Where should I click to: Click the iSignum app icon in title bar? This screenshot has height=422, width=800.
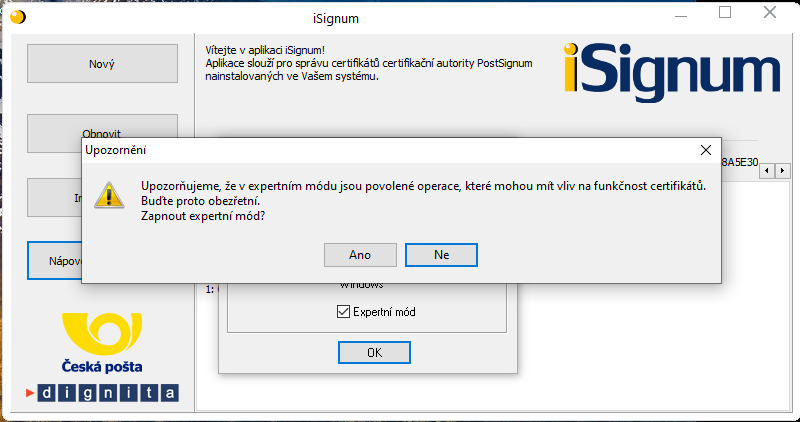click(x=17, y=17)
